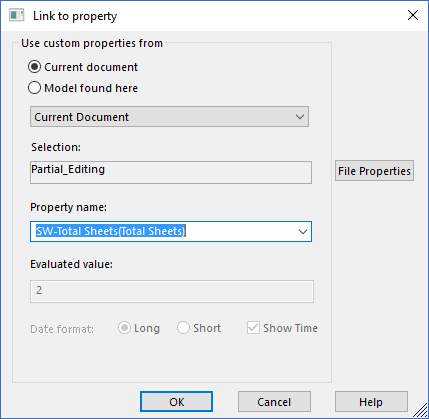This screenshot has height=419, width=429.
Task: Click the dialog resize grip corner
Action: (x=421, y=411)
